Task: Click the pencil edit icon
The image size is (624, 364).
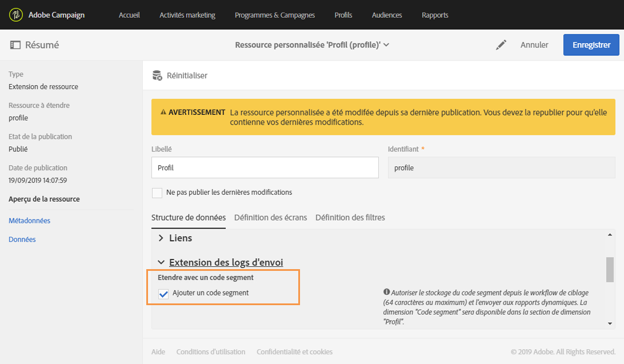Action: pyautogui.click(x=501, y=45)
